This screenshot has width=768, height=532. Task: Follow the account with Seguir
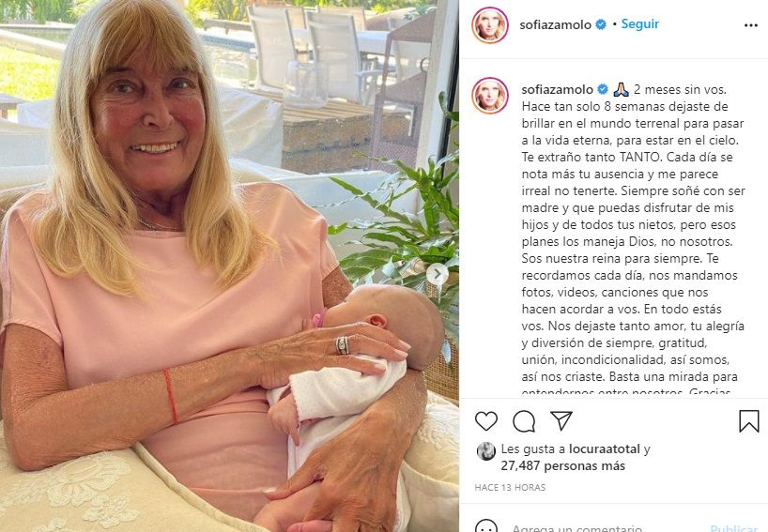(639, 24)
